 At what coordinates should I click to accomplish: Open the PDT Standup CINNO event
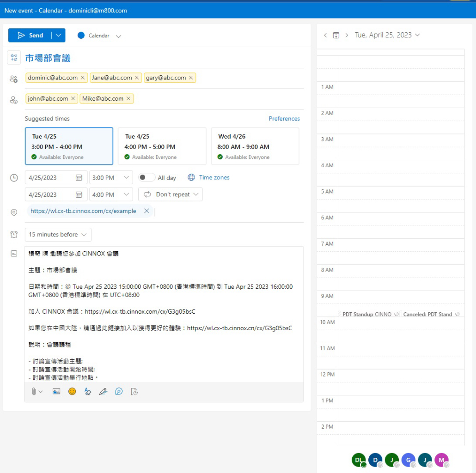point(370,314)
